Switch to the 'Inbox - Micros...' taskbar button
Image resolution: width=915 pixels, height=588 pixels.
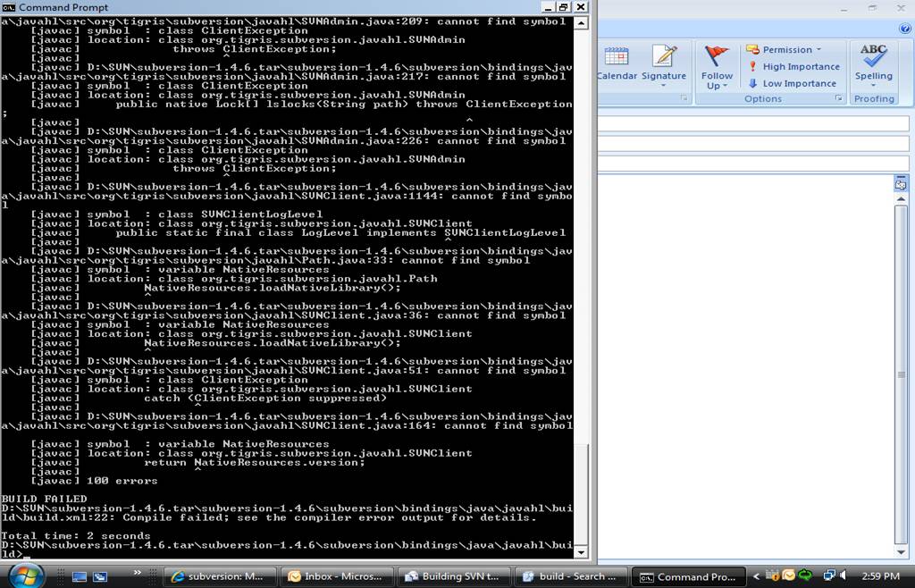click(336, 576)
